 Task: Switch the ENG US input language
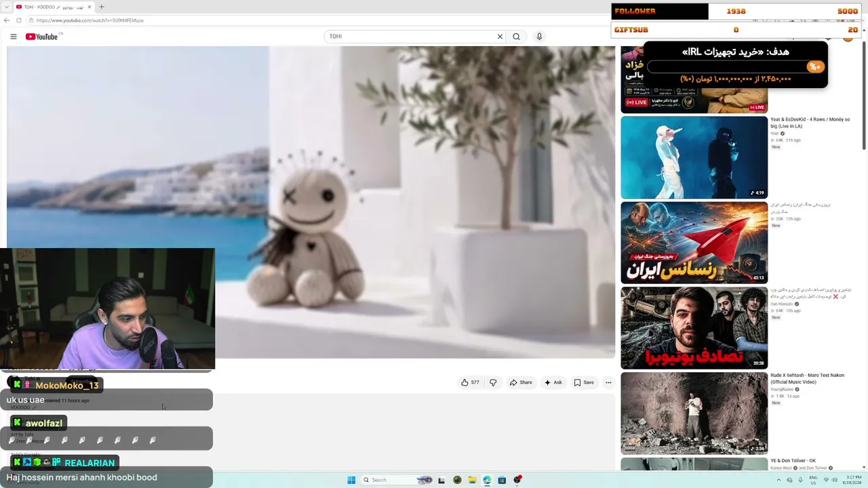click(813, 480)
